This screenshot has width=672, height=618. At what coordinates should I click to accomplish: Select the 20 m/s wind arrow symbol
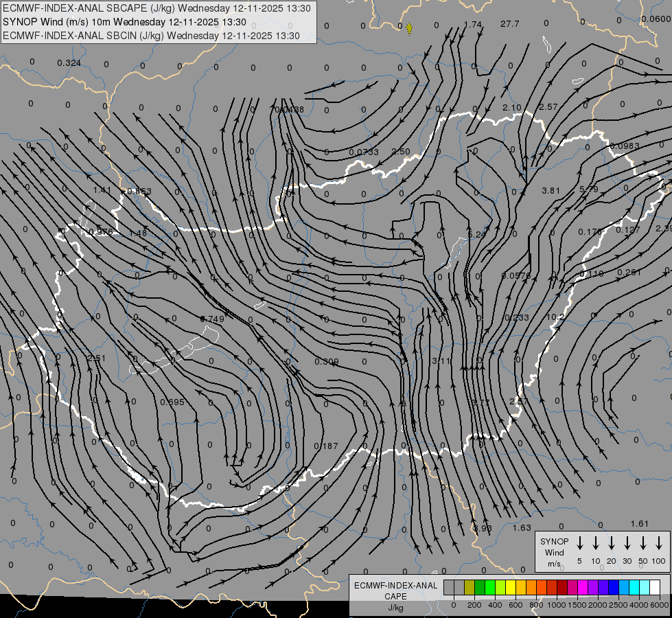point(612,543)
